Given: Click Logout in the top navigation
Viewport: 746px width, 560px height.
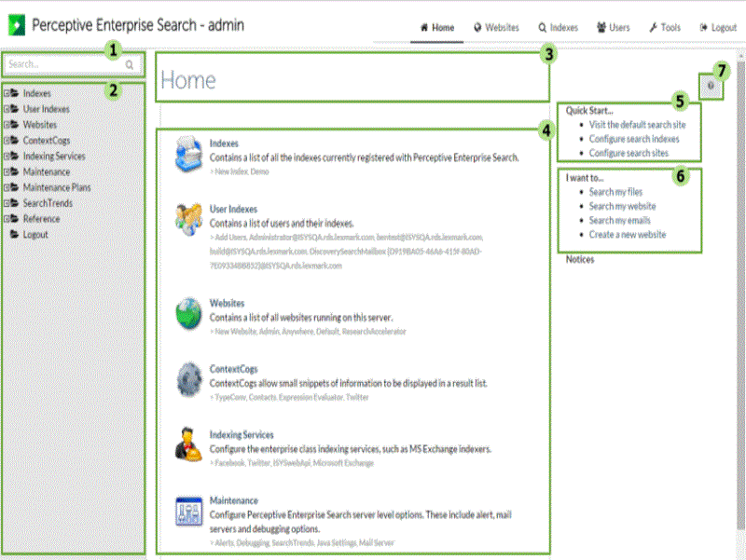Looking at the screenshot, I should [718, 28].
